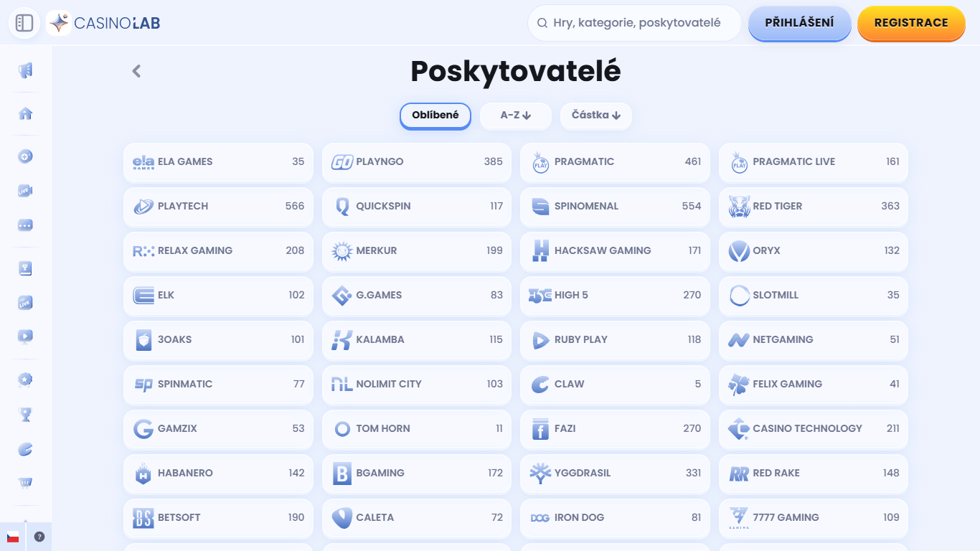Click the CASINO TECHNOLOGY provider name
This screenshot has height=551, width=980.
coord(807,428)
